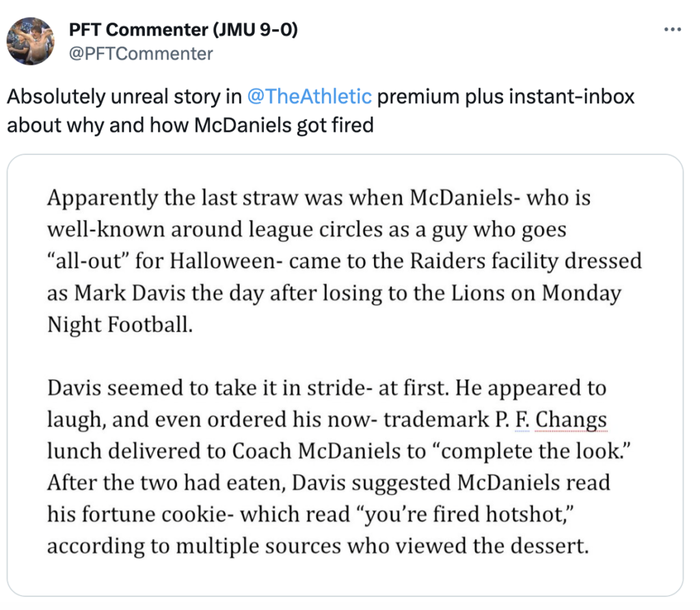Open the @PFTCommenter handle link

click(x=141, y=53)
